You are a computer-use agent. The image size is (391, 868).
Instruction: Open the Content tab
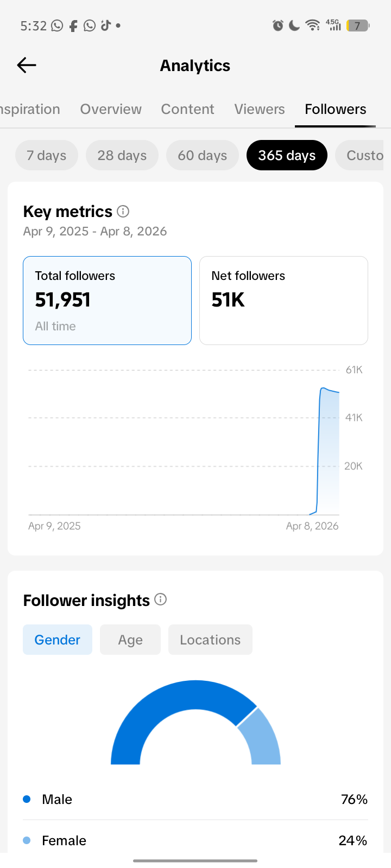point(187,109)
